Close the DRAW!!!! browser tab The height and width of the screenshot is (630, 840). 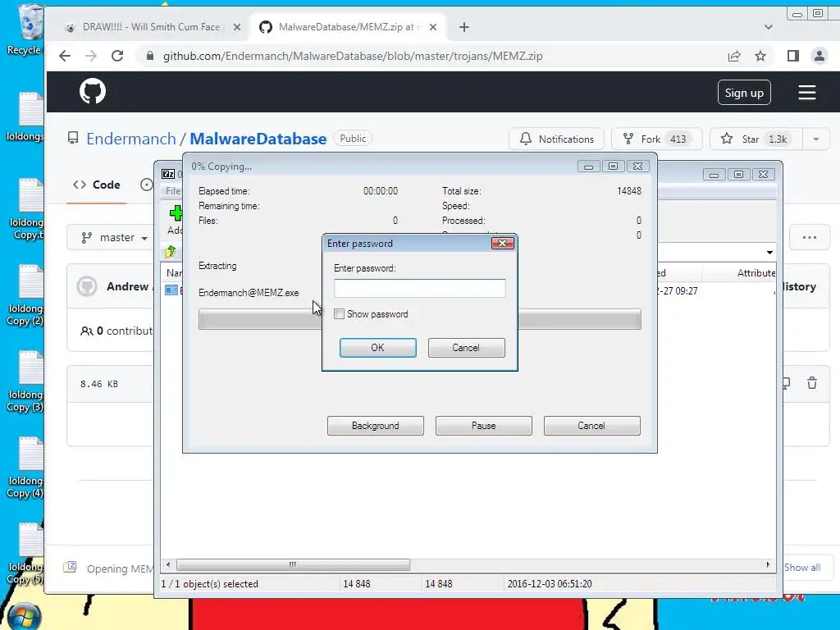click(237, 27)
